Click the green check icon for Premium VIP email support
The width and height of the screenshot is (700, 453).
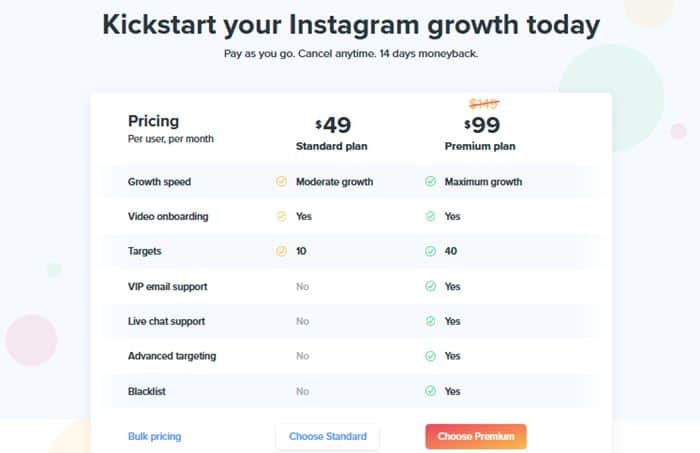pyautogui.click(x=430, y=286)
